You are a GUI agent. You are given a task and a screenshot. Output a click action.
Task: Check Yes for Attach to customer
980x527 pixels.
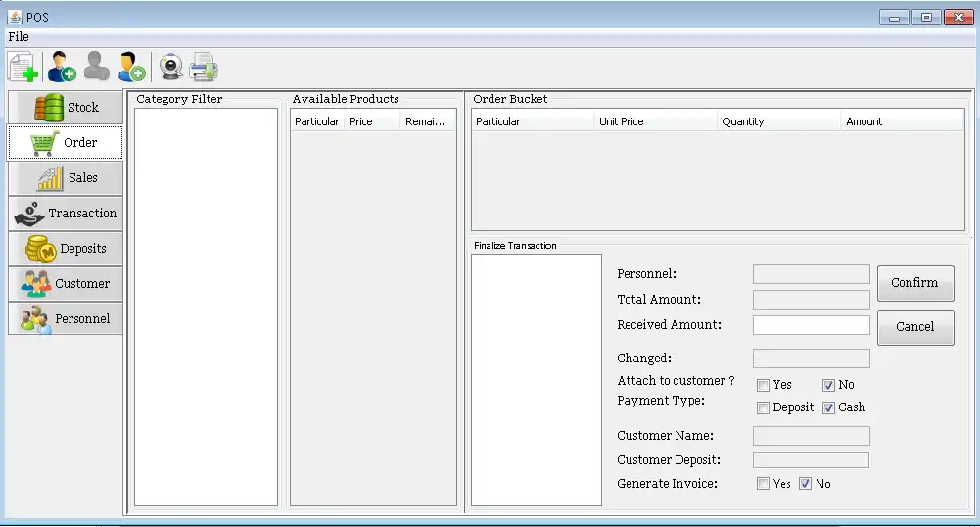[x=763, y=385]
